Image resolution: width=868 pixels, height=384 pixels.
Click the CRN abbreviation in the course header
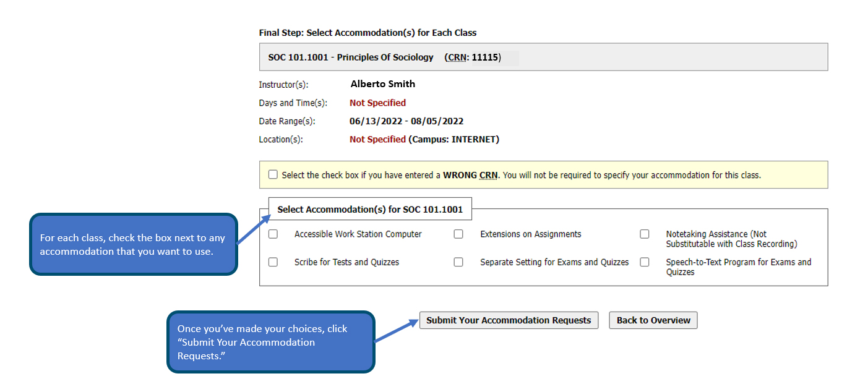click(x=458, y=58)
